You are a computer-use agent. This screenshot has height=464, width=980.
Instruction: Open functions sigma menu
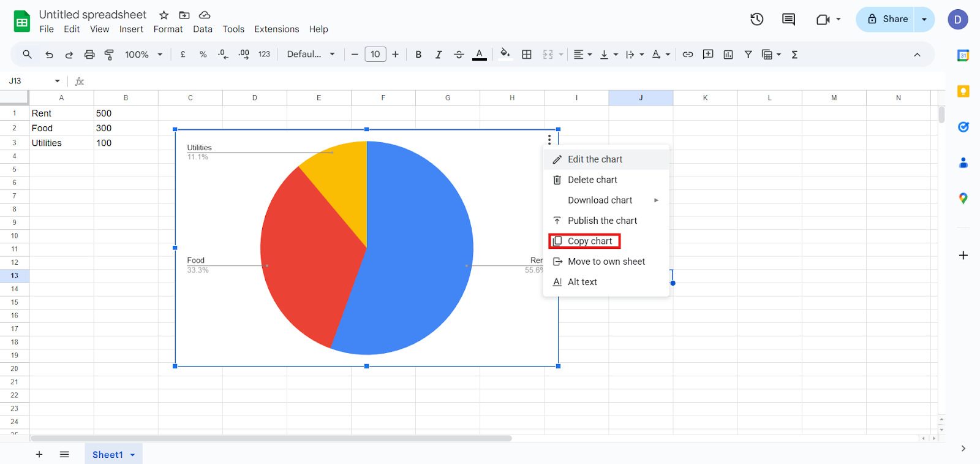pos(794,55)
